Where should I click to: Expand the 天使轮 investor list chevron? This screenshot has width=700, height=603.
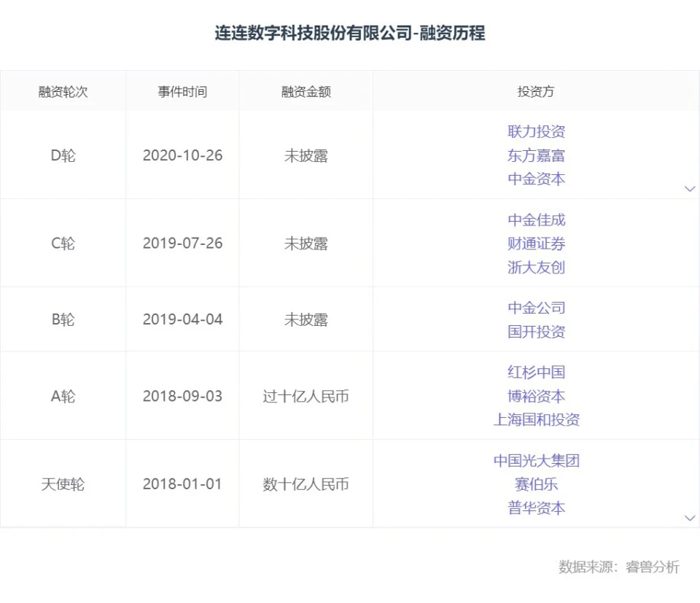(x=689, y=518)
